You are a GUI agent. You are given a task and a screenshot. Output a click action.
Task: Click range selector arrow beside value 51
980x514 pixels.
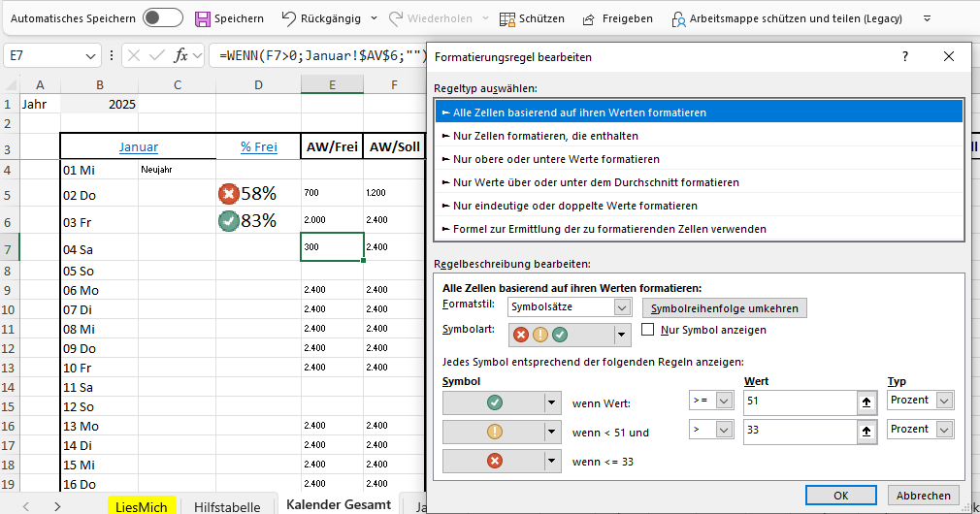pyautogui.click(x=866, y=402)
